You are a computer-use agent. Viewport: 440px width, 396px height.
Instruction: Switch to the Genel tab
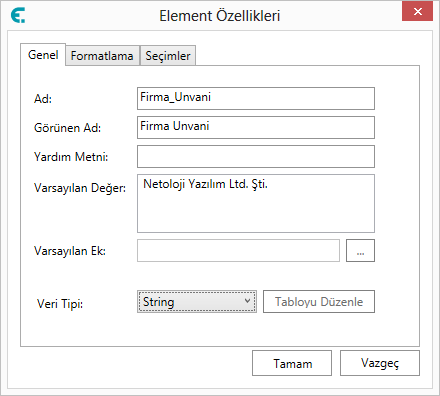(43, 55)
